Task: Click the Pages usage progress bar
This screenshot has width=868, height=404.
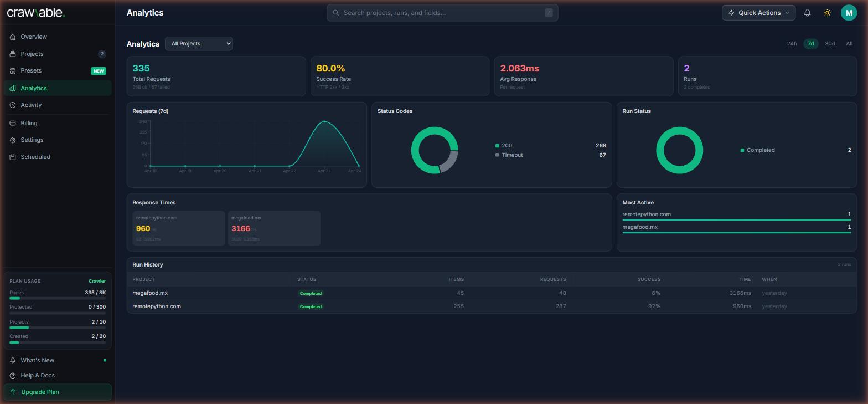Action: tap(58, 299)
